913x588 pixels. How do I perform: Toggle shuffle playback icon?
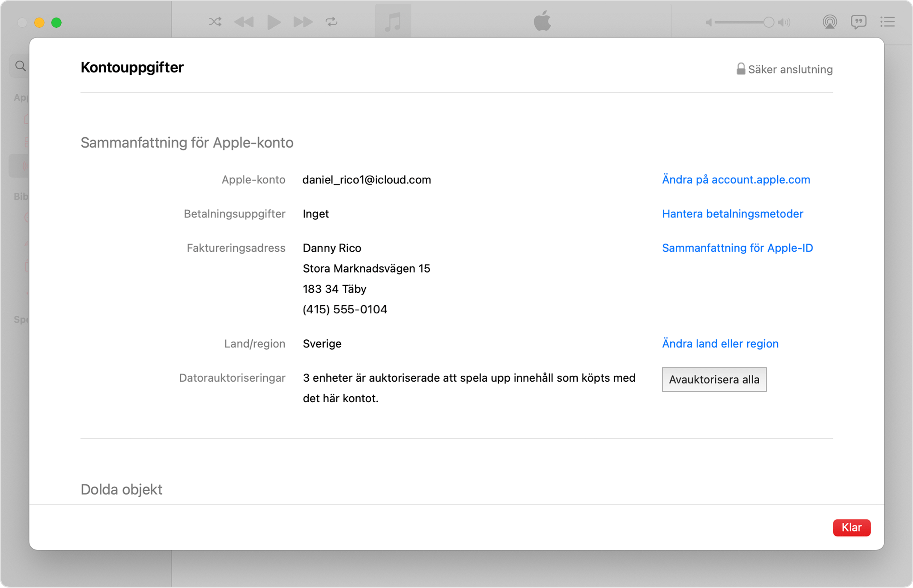[x=215, y=21]
